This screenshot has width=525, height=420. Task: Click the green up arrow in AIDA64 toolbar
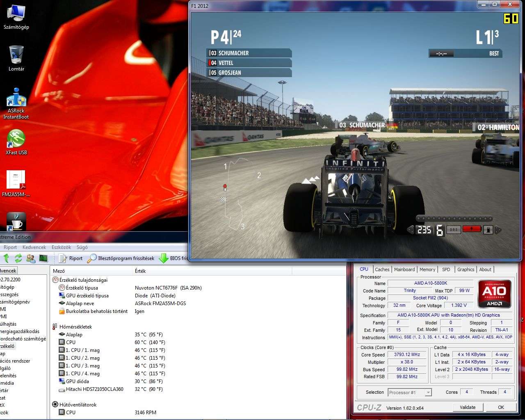(x=7, y=258)
